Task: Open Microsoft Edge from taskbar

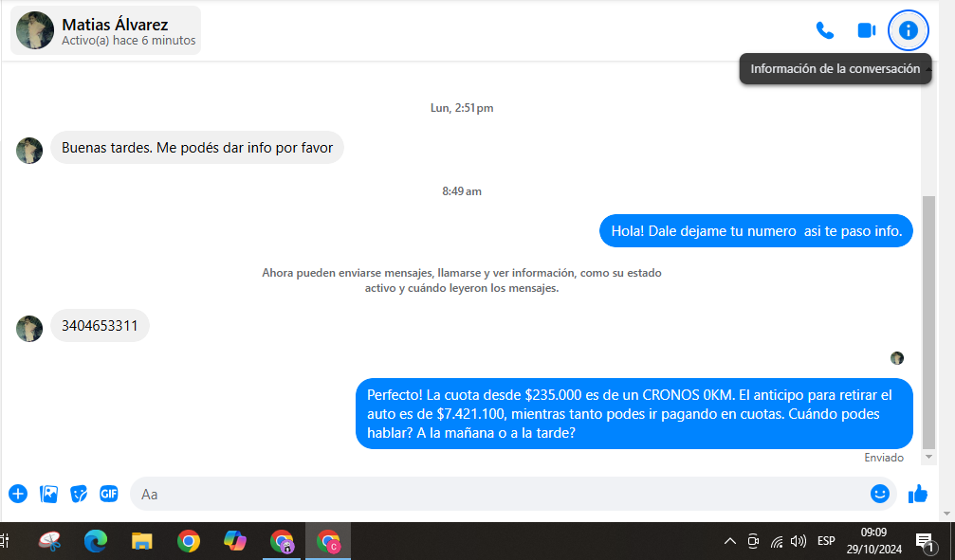Action: [95, 540]
